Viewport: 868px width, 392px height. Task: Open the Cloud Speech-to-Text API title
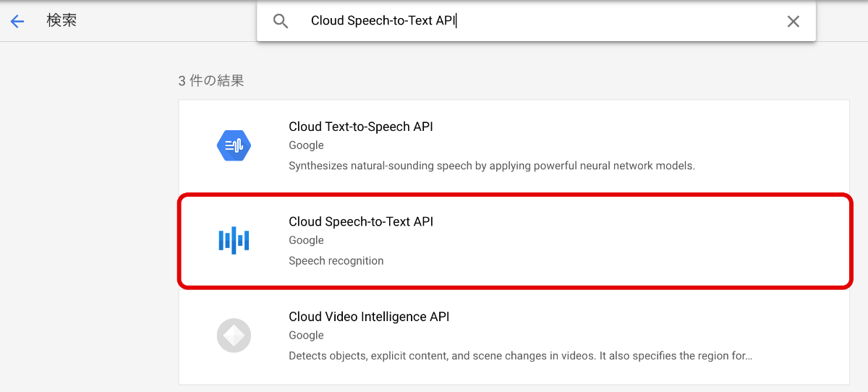361,221
